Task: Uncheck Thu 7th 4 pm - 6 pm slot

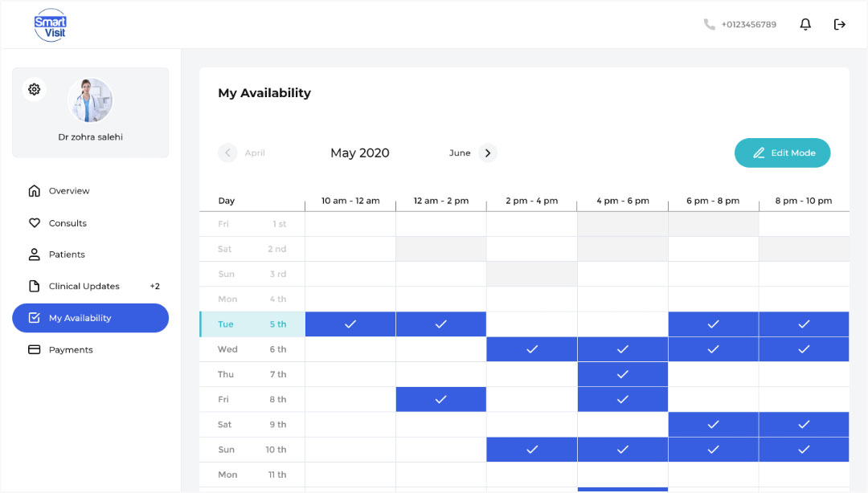Action: [623, 374]
